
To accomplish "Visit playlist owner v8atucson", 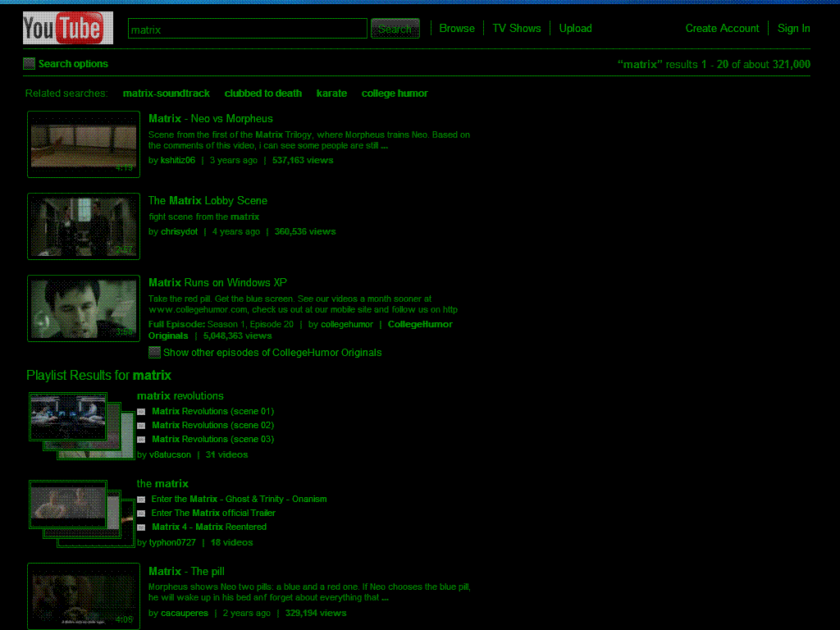I will pyautogui.click(x=170, y=454).
